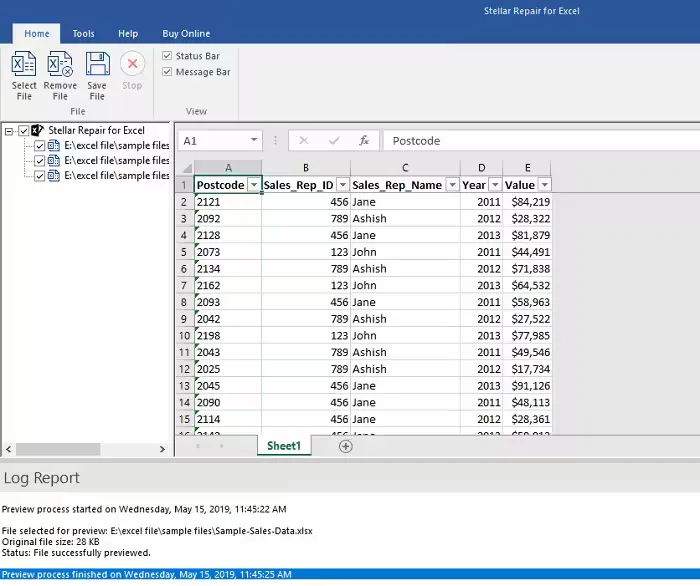The height and width of the screenshot is (586, 700).
Task: Select column D header
Action: point(481,168)
